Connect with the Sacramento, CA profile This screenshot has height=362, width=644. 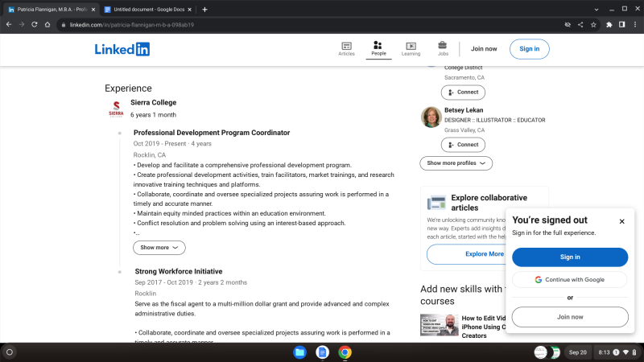463,93
